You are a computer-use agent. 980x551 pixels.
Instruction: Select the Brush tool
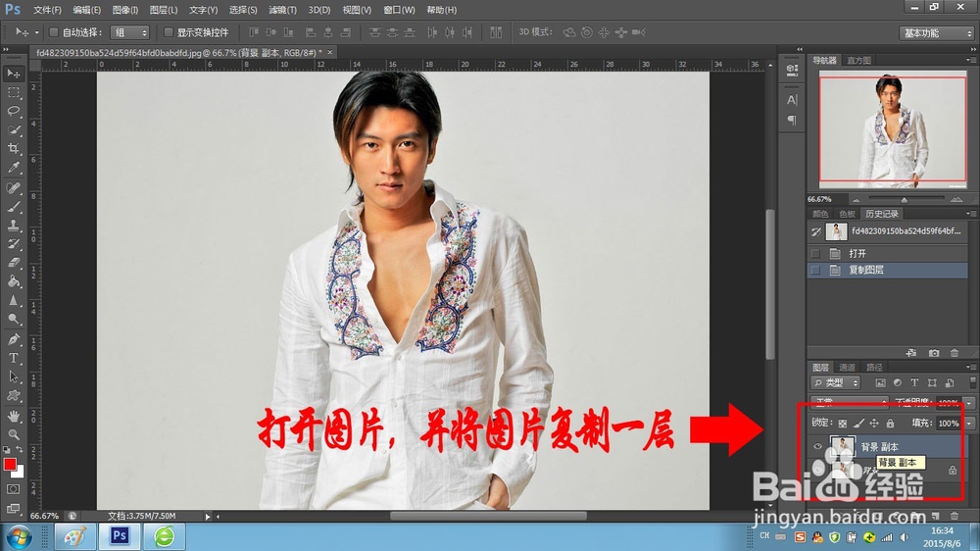click(x=13, y=207)
